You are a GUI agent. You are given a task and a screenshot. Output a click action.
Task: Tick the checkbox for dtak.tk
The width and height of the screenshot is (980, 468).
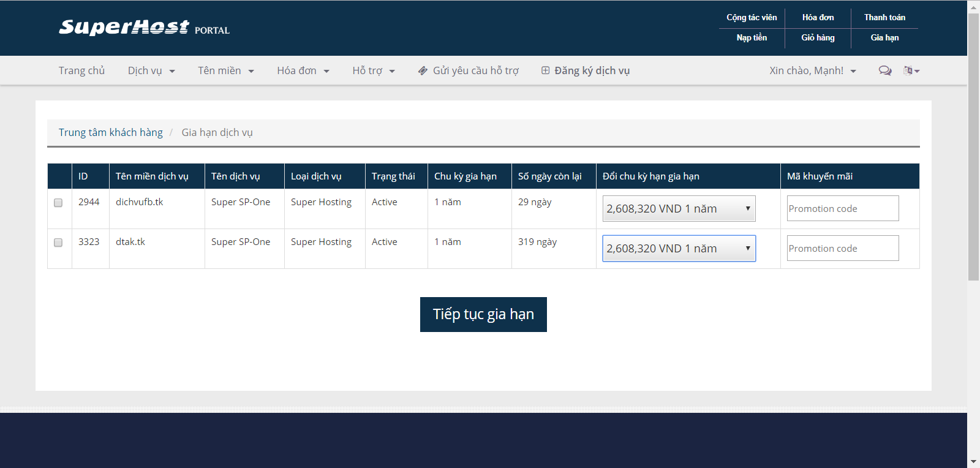[58, 243]
